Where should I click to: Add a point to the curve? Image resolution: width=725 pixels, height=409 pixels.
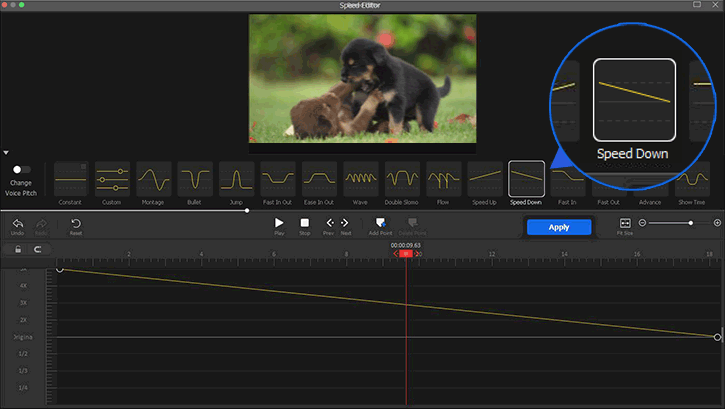(x=380, y=223)
